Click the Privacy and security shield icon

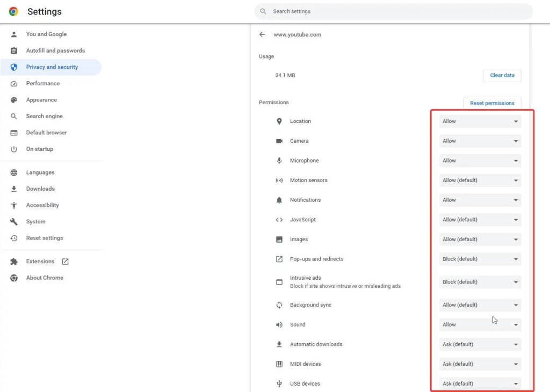tap(14, 67)
